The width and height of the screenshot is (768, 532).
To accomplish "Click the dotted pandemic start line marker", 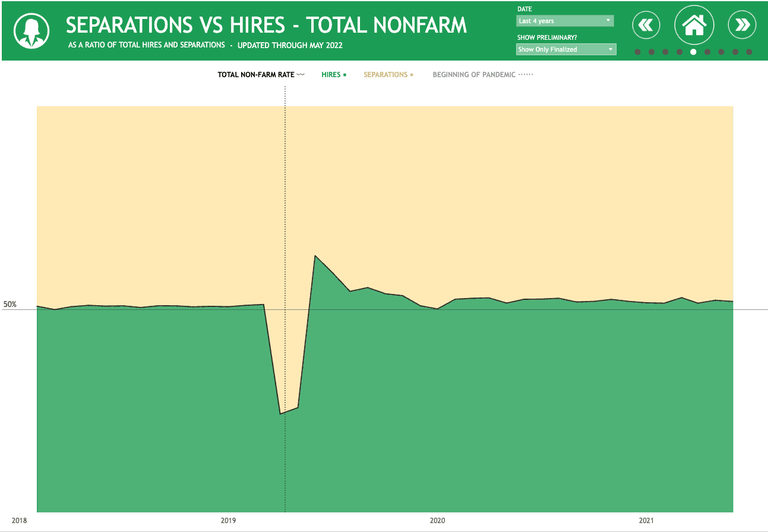I will (x=285, y=178).
